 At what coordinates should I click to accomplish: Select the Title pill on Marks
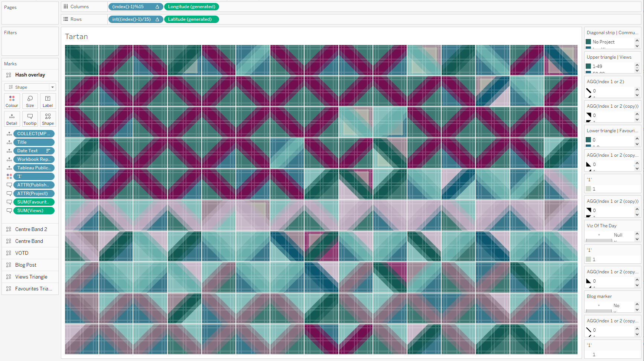34,142
